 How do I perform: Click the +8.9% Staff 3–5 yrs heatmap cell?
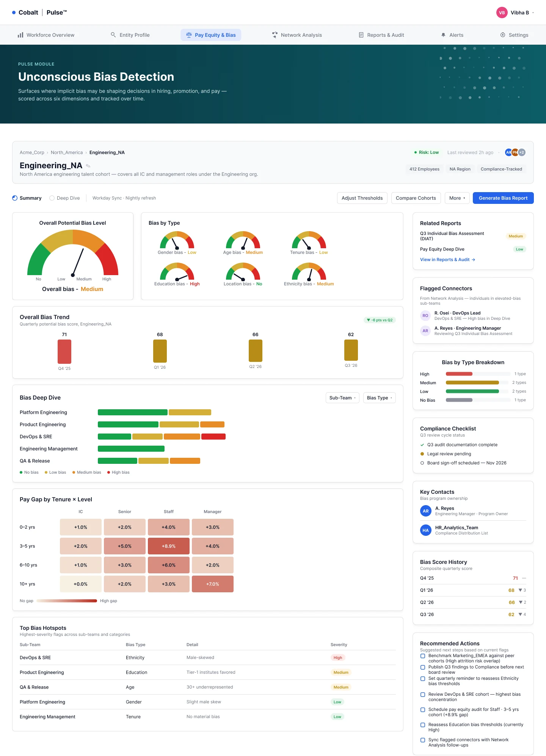point(169,546)
